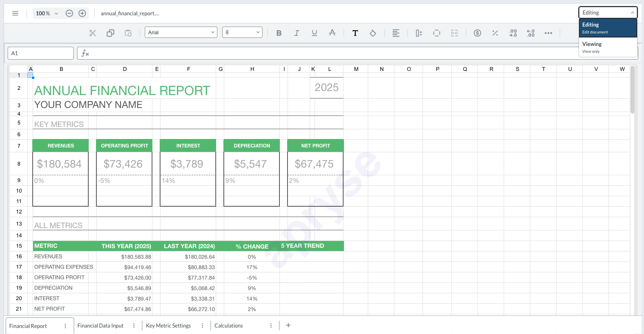Click the merge cells icon
The image size is (644, 334).
pyautogui.click(x=454, y=33)
